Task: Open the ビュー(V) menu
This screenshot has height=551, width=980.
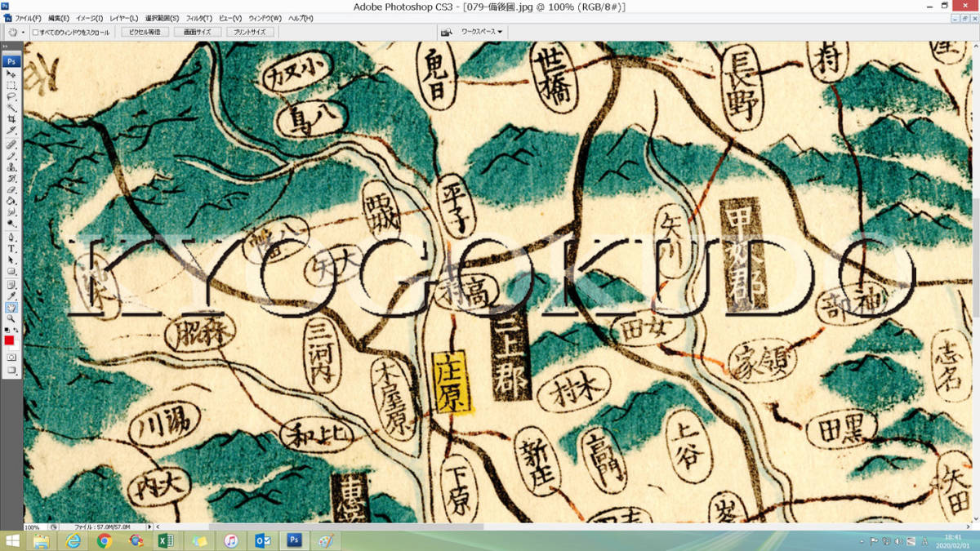Action: click(x=230, y=18)
